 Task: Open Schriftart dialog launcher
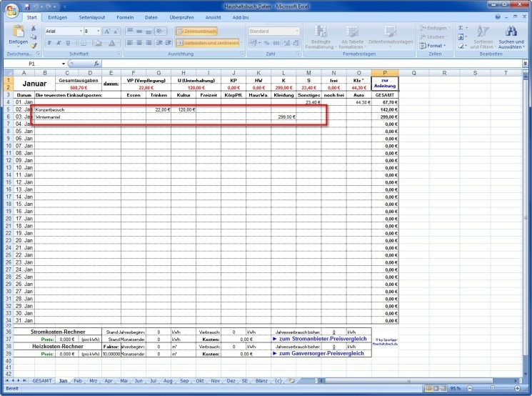click(x=119, y=54)
